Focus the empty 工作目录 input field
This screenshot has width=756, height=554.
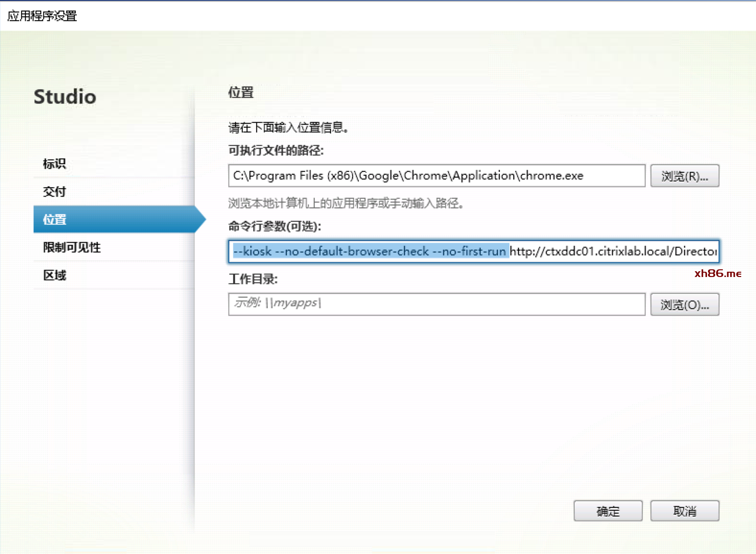coord(437,304)
